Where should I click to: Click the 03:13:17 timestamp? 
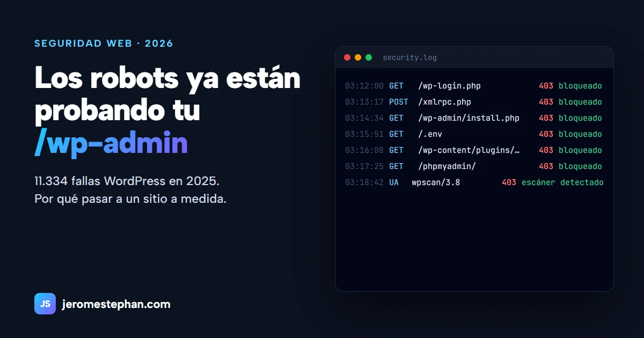pos(364,102)
